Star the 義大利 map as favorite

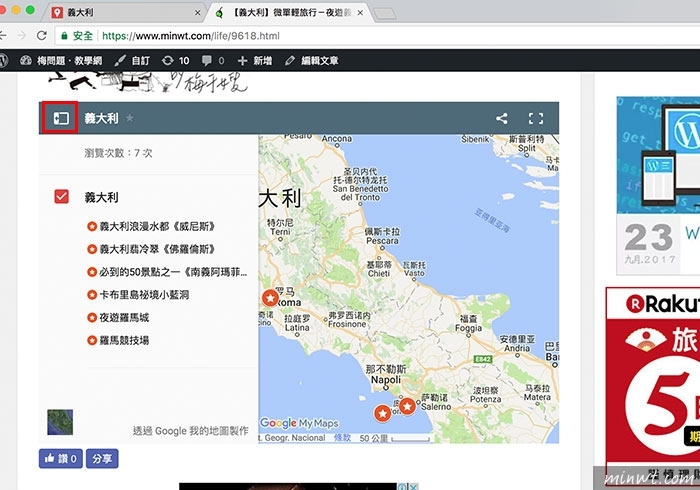(129, 119)
